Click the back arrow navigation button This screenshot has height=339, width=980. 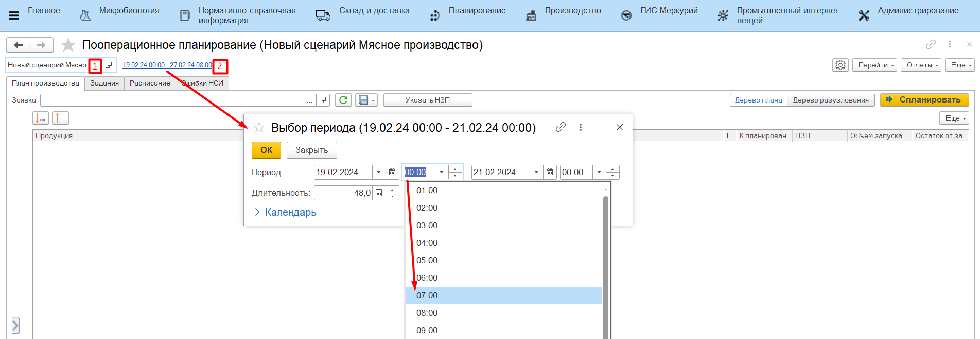[x=19, y=45]
